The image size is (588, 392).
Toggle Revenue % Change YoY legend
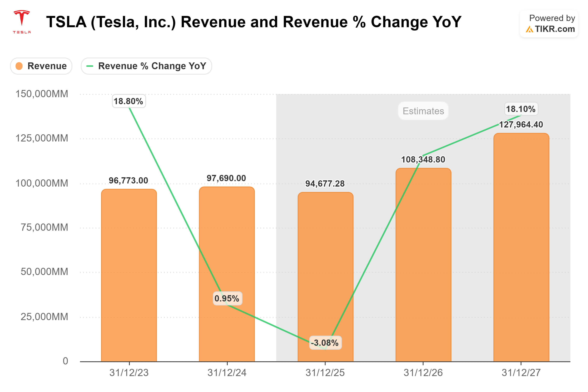[x=152, y=66]
